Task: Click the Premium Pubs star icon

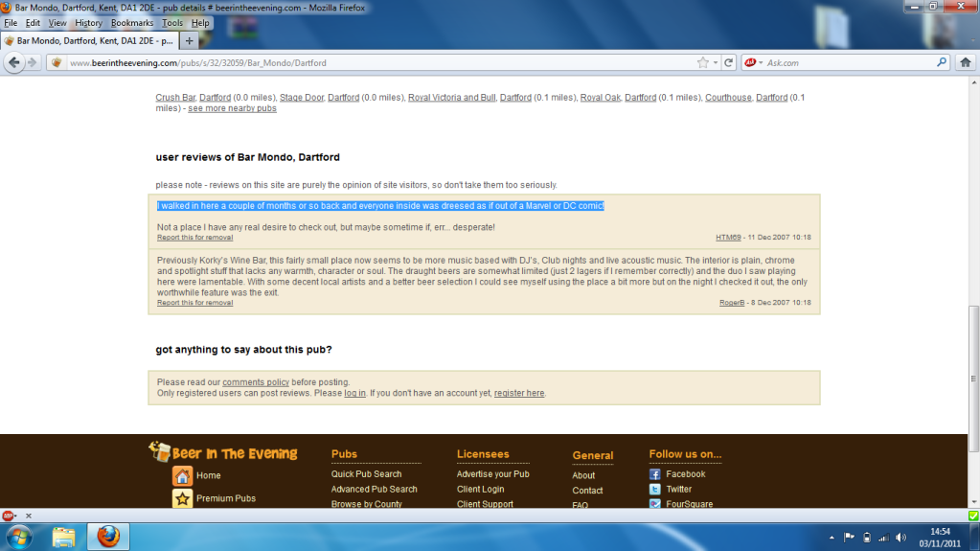Action: click(182, 498)
